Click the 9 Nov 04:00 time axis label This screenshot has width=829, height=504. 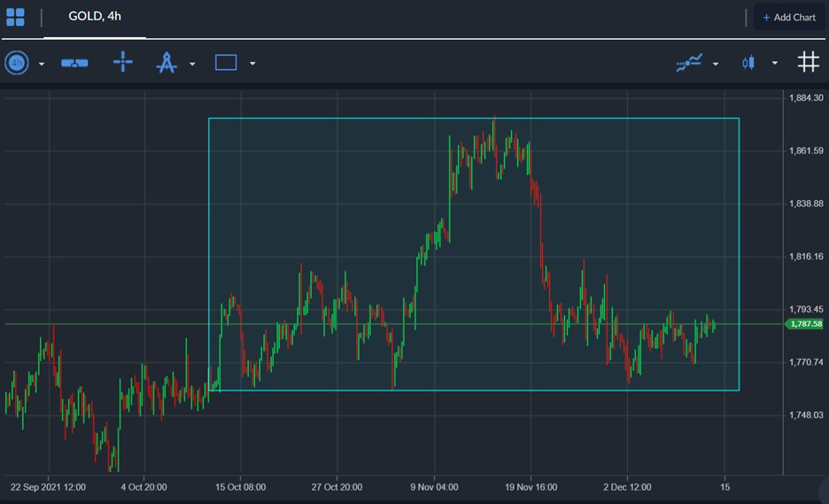click(434, 487)
